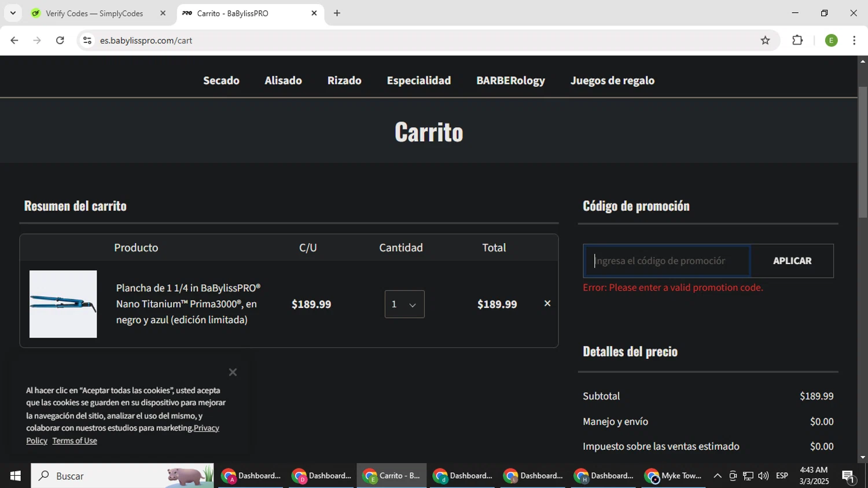Open the Chrome profile avatar E
The width and height of the screenshot is (868, 488).
click(x=831, y=41)
